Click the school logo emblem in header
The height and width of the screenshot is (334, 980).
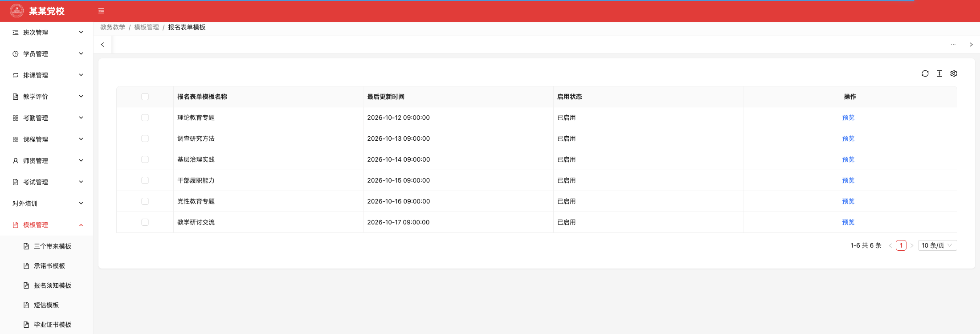click(17, 11)
